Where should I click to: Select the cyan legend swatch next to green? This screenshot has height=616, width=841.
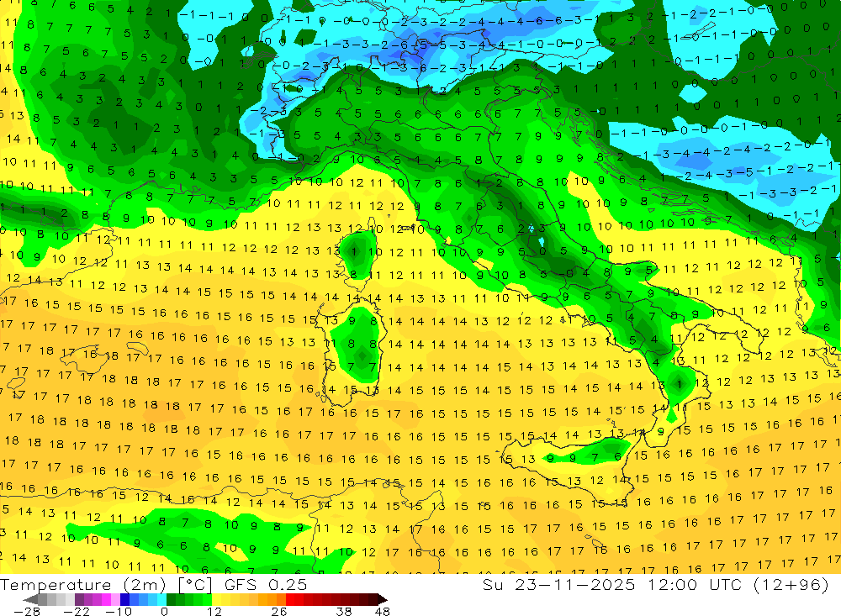click(x=161, y=599)
